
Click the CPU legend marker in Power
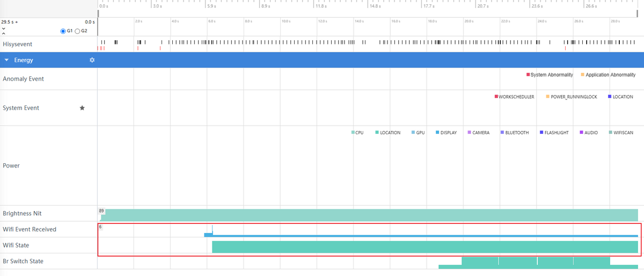[353, 133]
